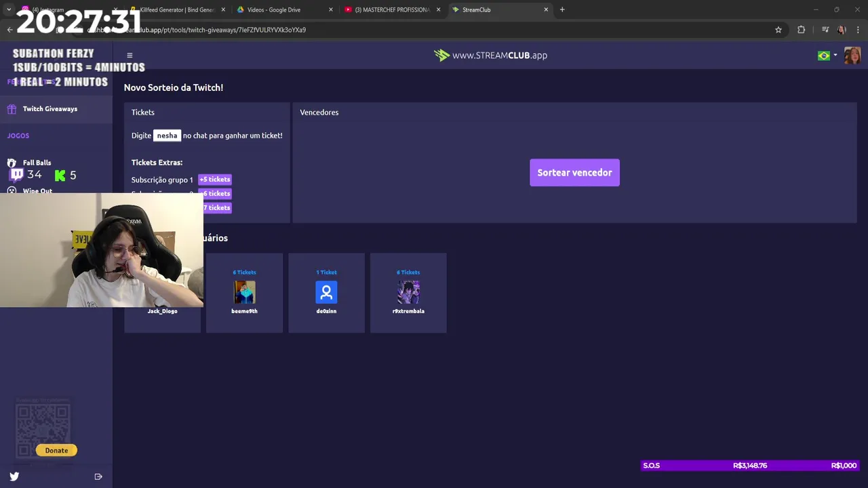Click the YouTube favicon on MASTERCHEF tab
Image resolution: width=868 pixels, height=488 pixels.
coord(349,9)
